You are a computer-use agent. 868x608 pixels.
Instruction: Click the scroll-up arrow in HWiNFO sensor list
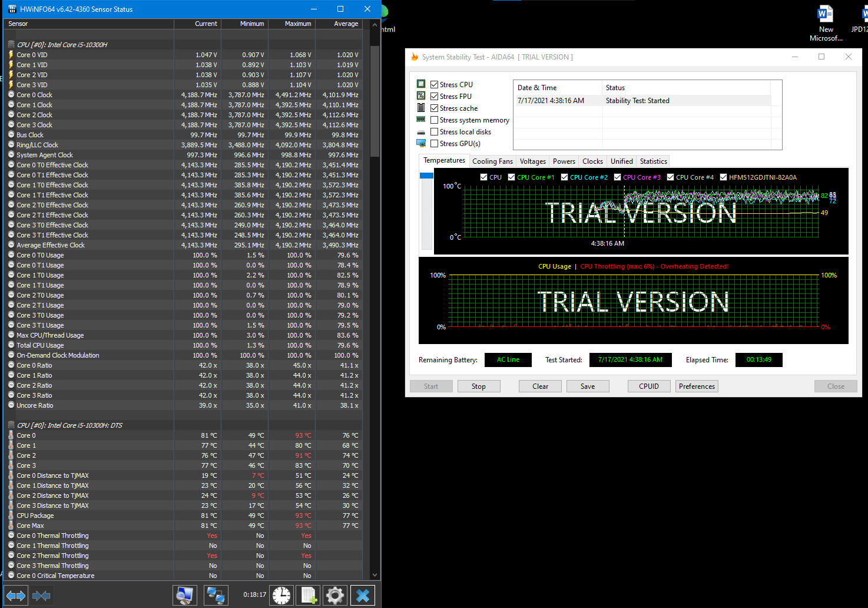(x=375, y=24)
